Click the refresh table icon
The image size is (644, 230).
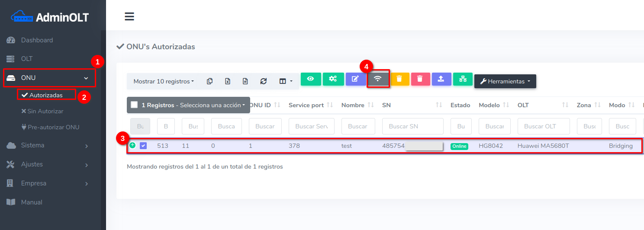pos(263,81)
